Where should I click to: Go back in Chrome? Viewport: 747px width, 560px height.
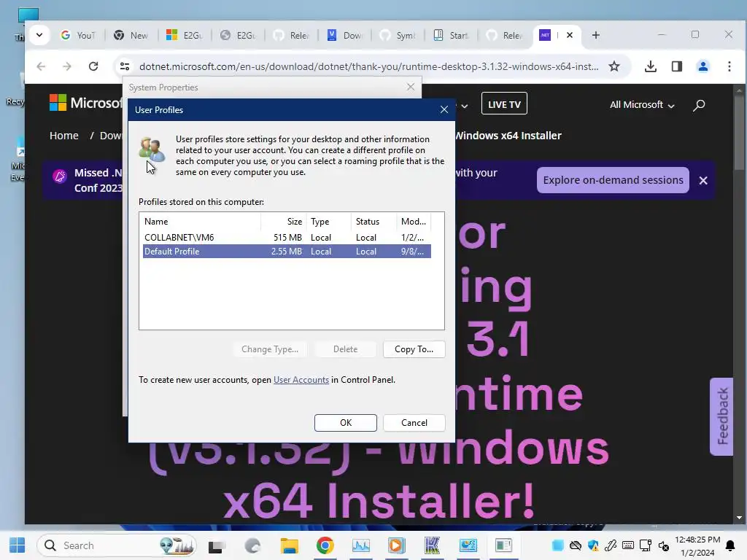coord(41,66)
